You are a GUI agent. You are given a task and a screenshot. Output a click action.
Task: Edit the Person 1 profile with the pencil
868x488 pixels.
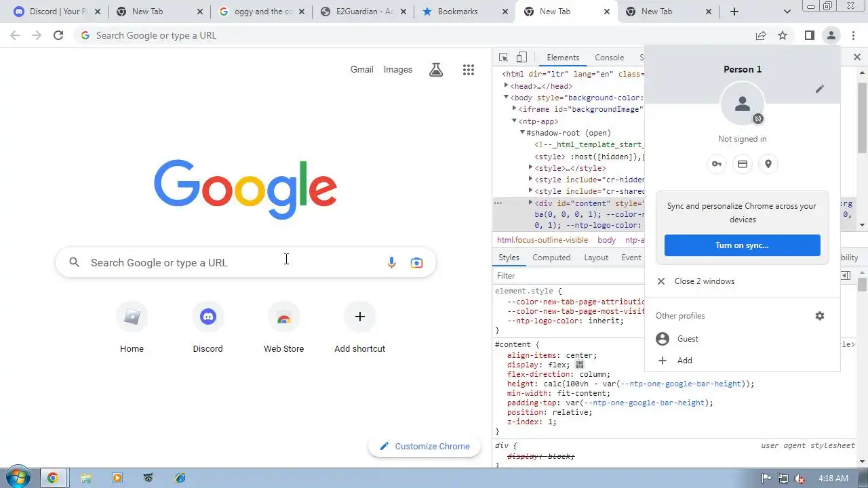[820, 89]
